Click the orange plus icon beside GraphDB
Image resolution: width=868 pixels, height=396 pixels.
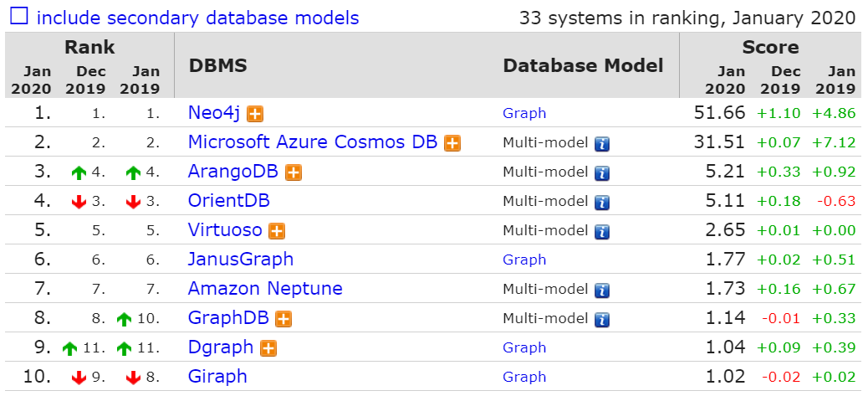point(283,319)
